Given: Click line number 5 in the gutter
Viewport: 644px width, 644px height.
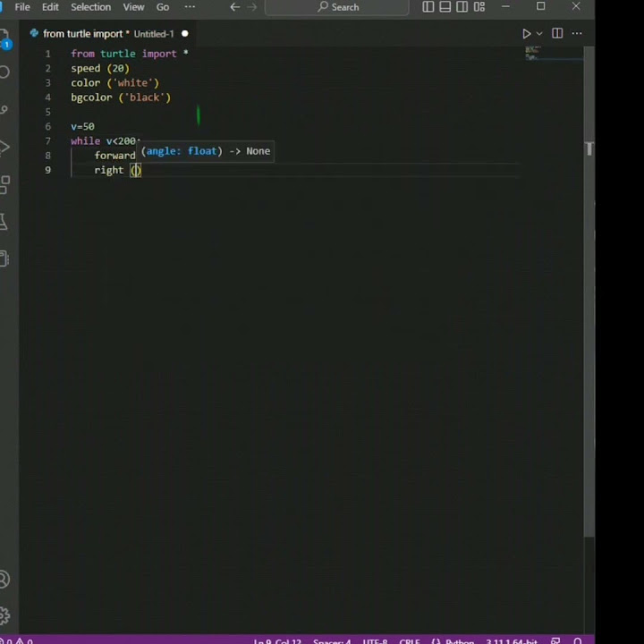Looking at the screenshot, I should (48, 112).
